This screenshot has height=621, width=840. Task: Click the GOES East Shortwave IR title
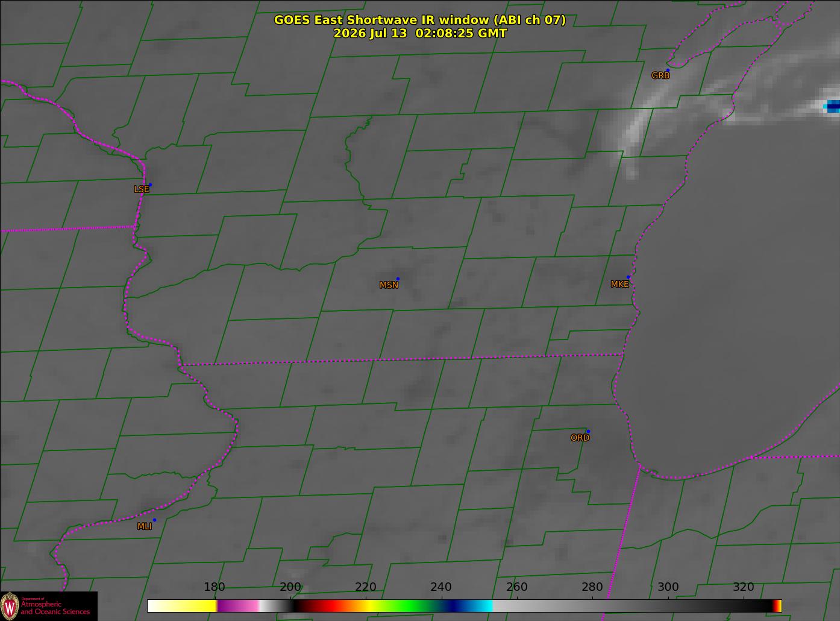click(420, 20)
